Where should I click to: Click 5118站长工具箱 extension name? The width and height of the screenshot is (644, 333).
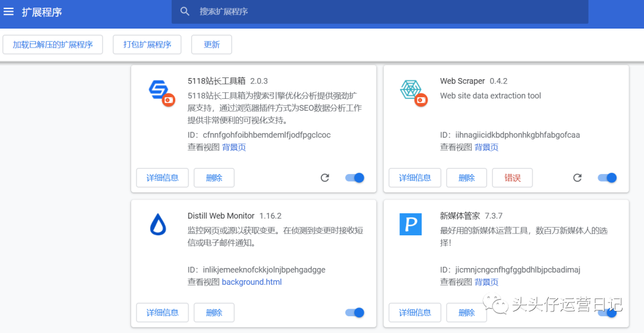217,81
